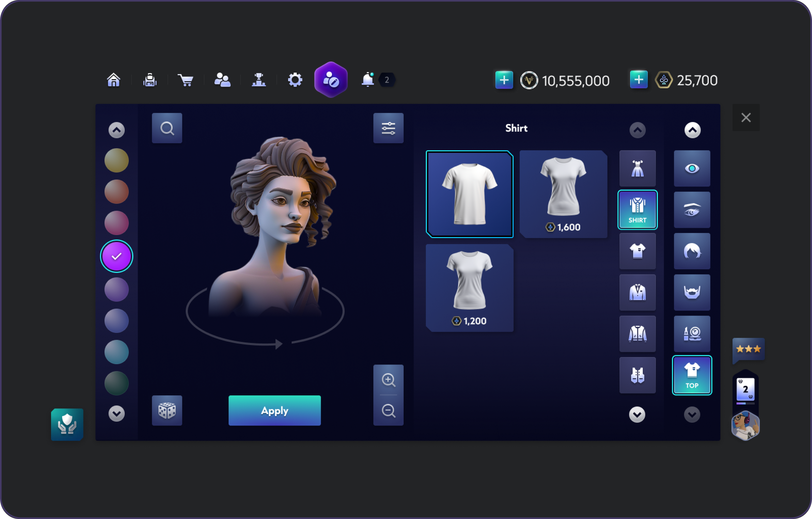Open the notifications bell
The height and width of the screenshot is (519, 812).
(x=368, y=79)
